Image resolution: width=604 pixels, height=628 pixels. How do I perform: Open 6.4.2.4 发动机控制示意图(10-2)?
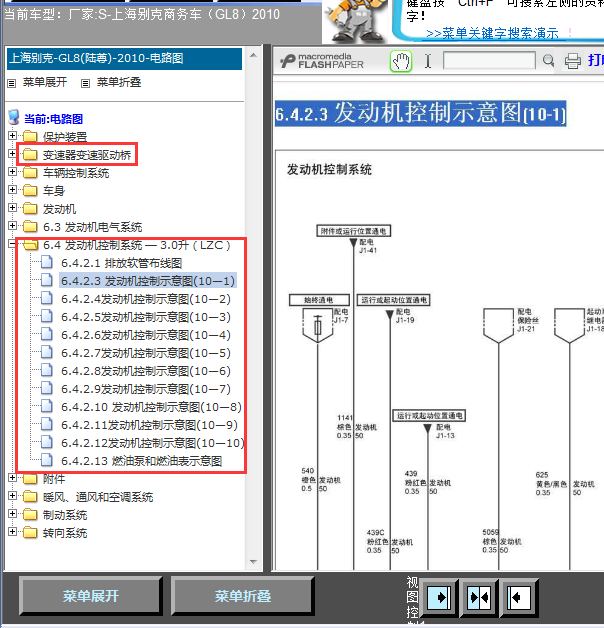click(146, 299)
